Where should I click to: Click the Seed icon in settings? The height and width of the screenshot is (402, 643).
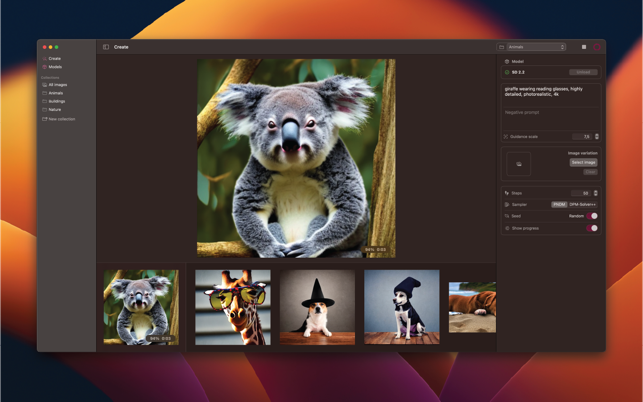point(507,216)
